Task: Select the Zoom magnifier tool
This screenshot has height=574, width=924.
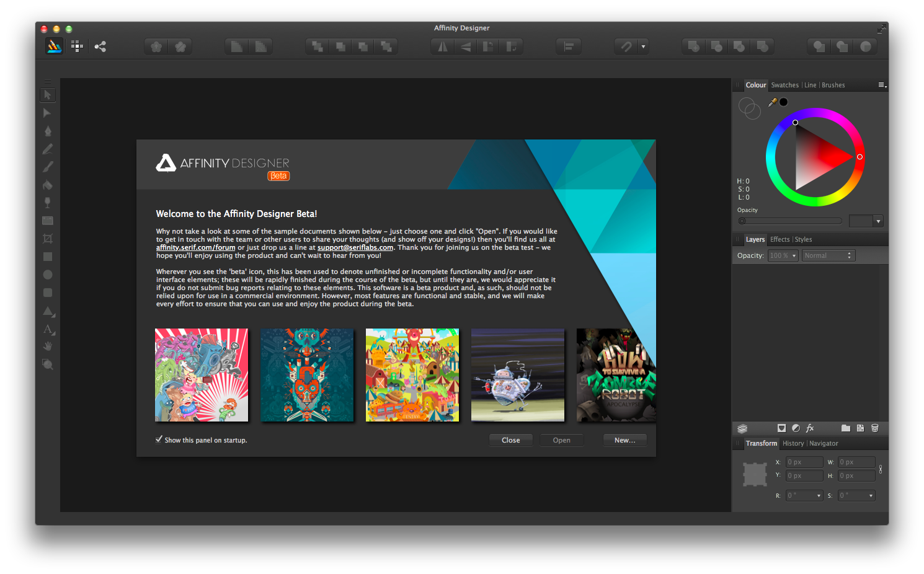Action: 47,364
